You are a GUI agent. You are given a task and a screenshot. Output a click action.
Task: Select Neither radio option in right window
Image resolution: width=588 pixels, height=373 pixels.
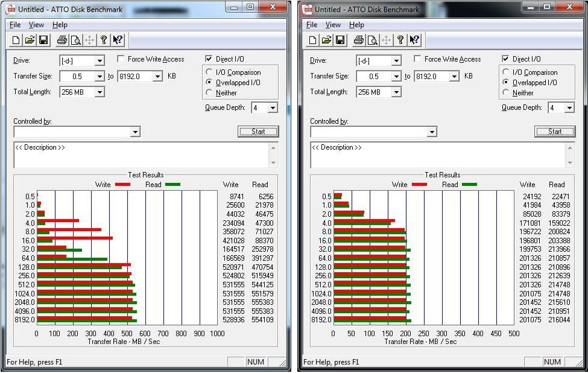[506, 93]
